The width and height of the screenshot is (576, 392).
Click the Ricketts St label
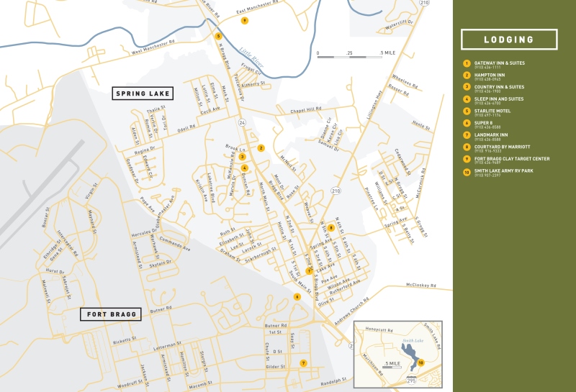coord(125,340)
